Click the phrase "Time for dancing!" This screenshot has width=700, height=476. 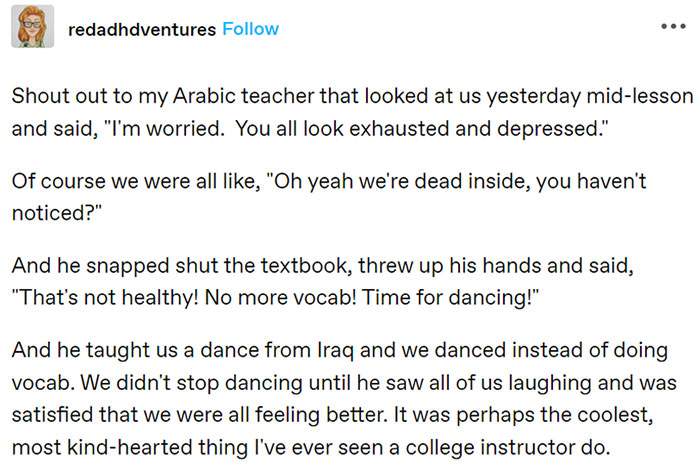pyautogui.click(x=450, y=297)
